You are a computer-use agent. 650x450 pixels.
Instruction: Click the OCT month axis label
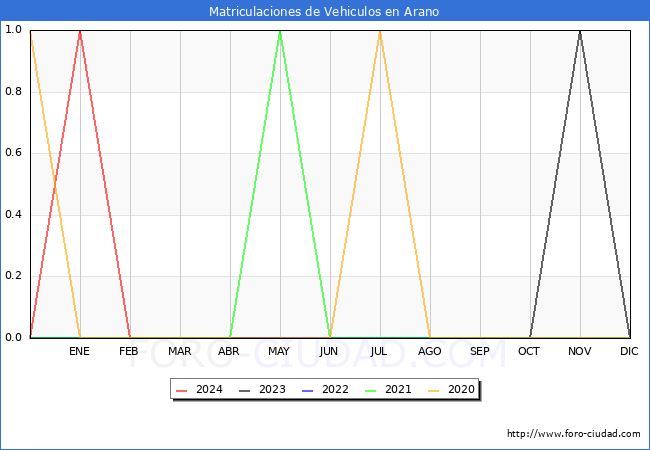pos(529,351)
